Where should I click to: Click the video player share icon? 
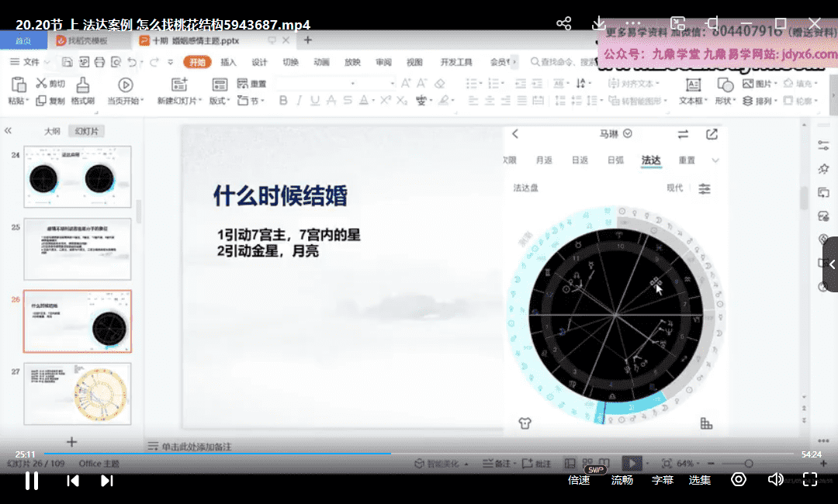tap(564, 23)
